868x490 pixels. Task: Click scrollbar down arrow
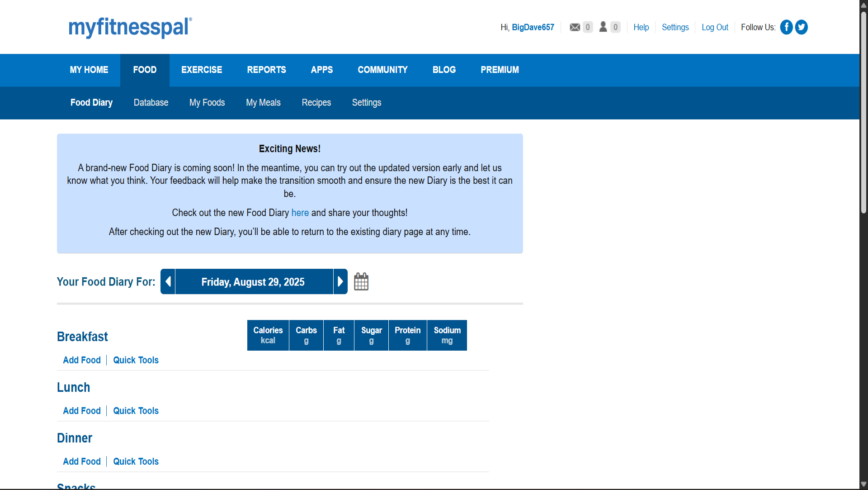863,485
